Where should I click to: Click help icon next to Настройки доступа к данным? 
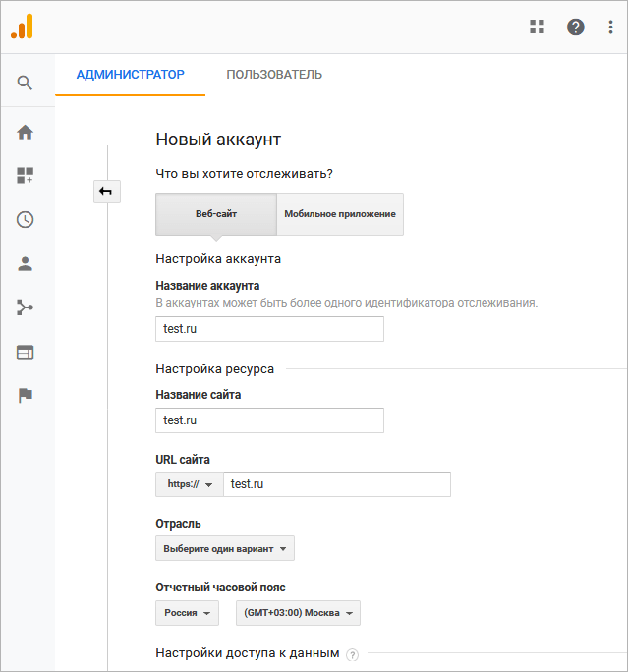click(x=353, y=655)
